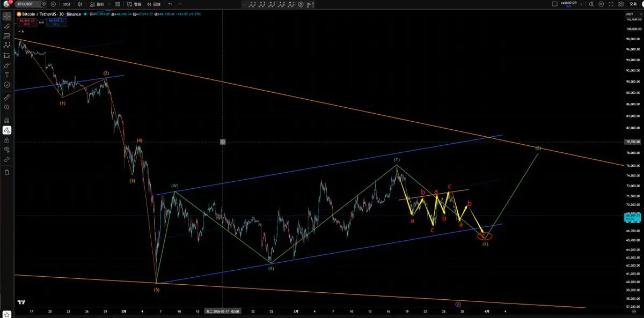Viewport: 644px width, 318px height.
Task: Click the quick search icon
Action: pyautogui.click(x=591, y=4)
